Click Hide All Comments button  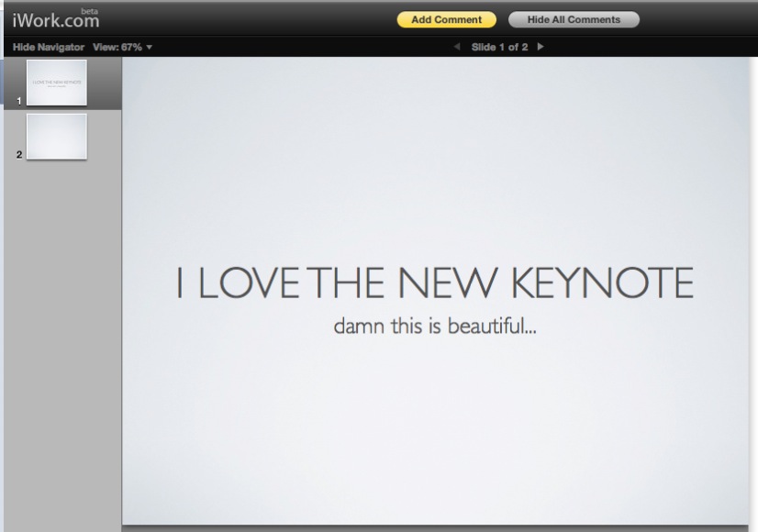[x=574, y=20]
